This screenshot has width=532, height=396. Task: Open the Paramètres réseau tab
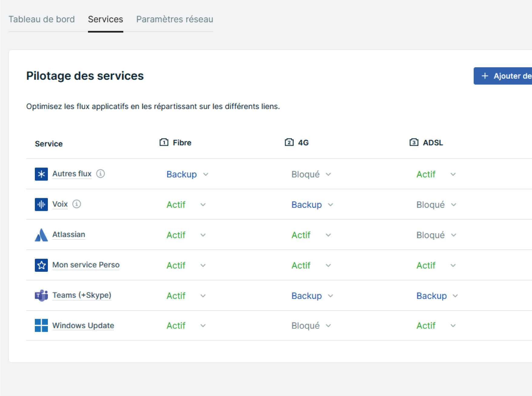175,19
